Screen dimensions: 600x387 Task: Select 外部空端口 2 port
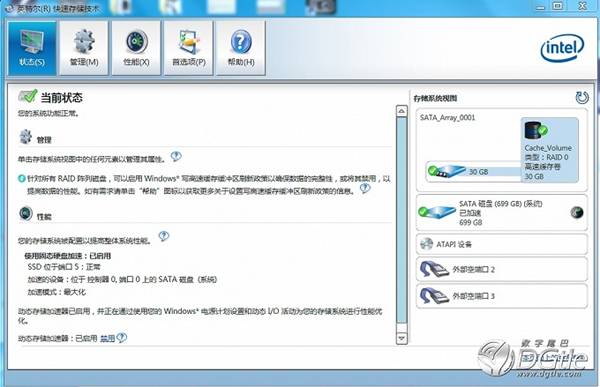click(x=502, y=269)
